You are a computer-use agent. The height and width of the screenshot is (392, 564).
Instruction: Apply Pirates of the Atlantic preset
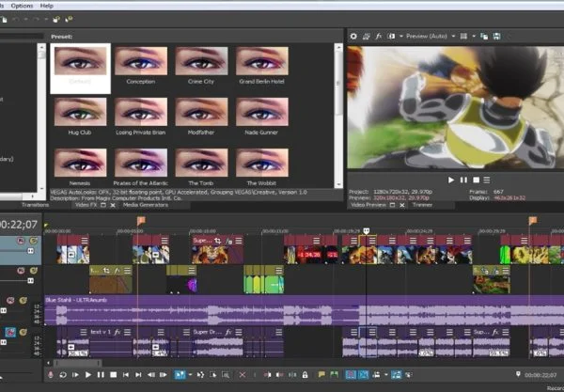pyautogui.click(x=141, y=167)
